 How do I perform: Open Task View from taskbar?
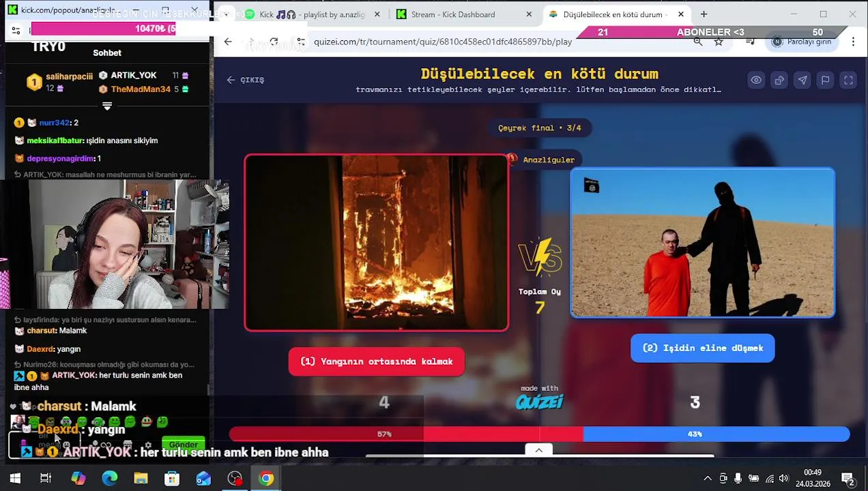46,479
